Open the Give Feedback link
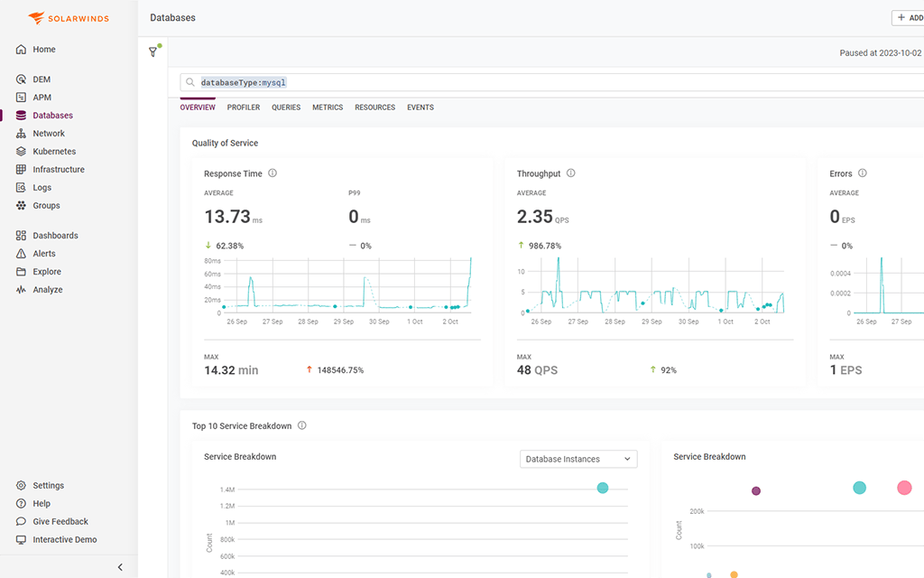 (54, 521)
